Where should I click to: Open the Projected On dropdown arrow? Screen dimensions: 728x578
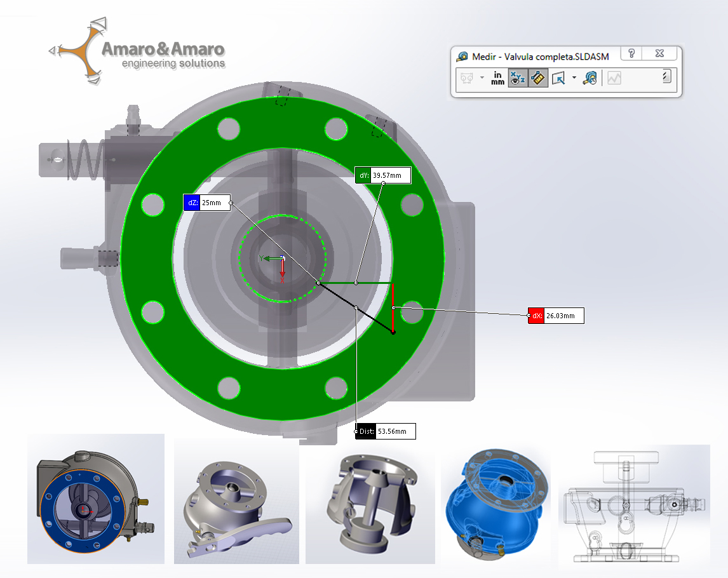(x=574, y=78)
